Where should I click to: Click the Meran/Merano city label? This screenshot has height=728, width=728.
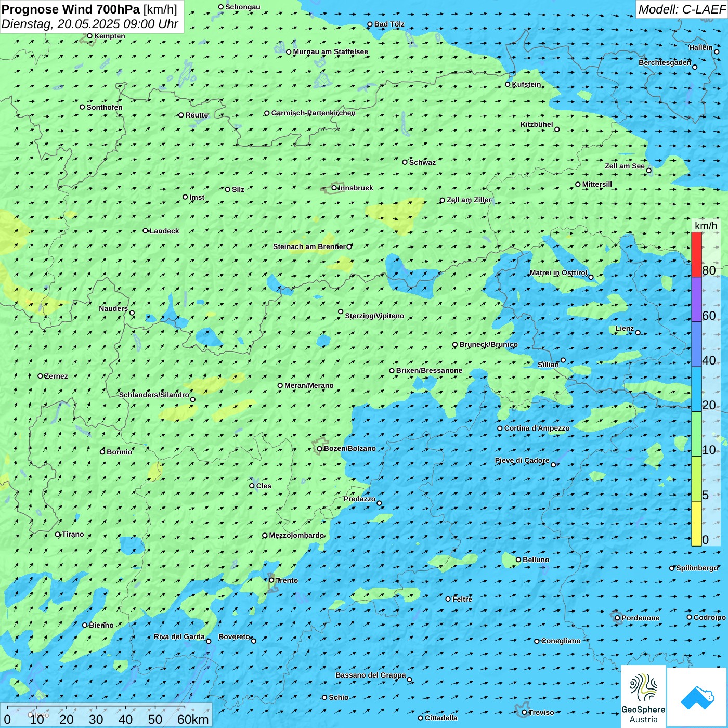(309, 386)
